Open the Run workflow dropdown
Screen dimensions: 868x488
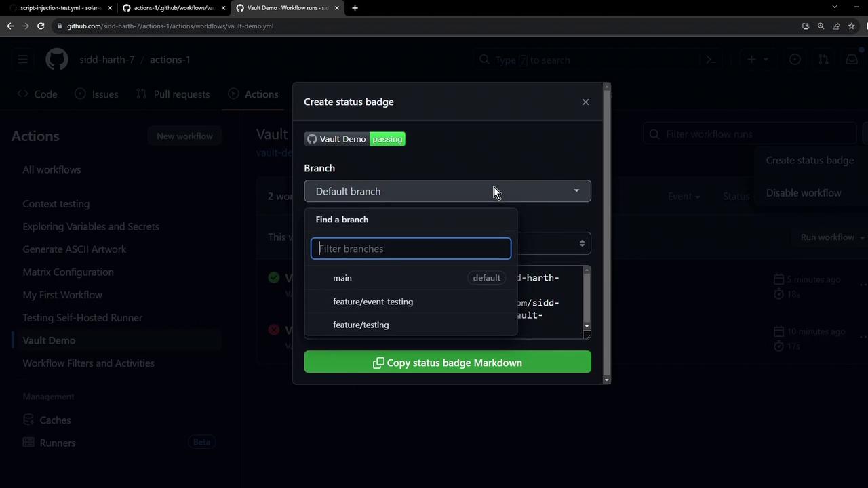pos(832,237)
